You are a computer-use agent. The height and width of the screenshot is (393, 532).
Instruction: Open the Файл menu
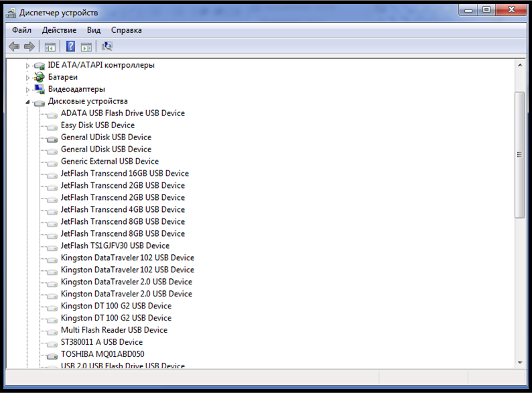click(21, 30)
